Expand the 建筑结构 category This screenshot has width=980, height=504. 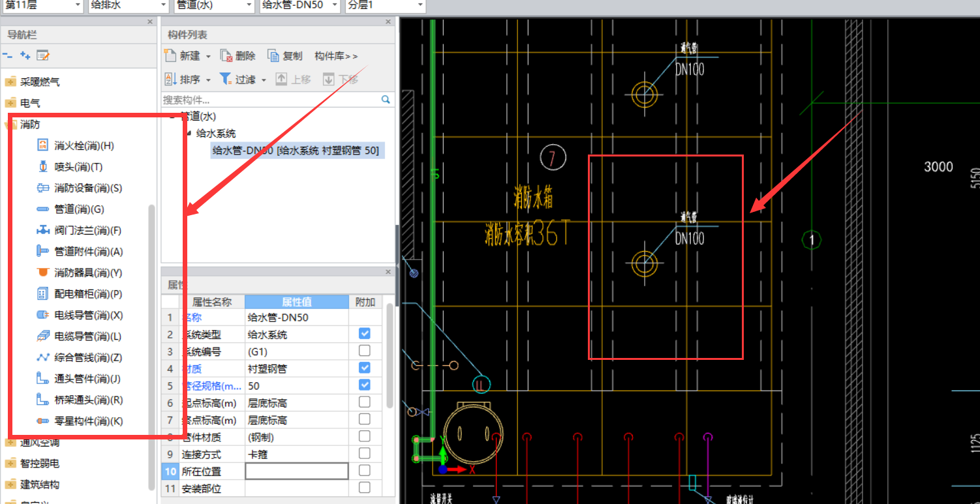(x=10, y=484)
